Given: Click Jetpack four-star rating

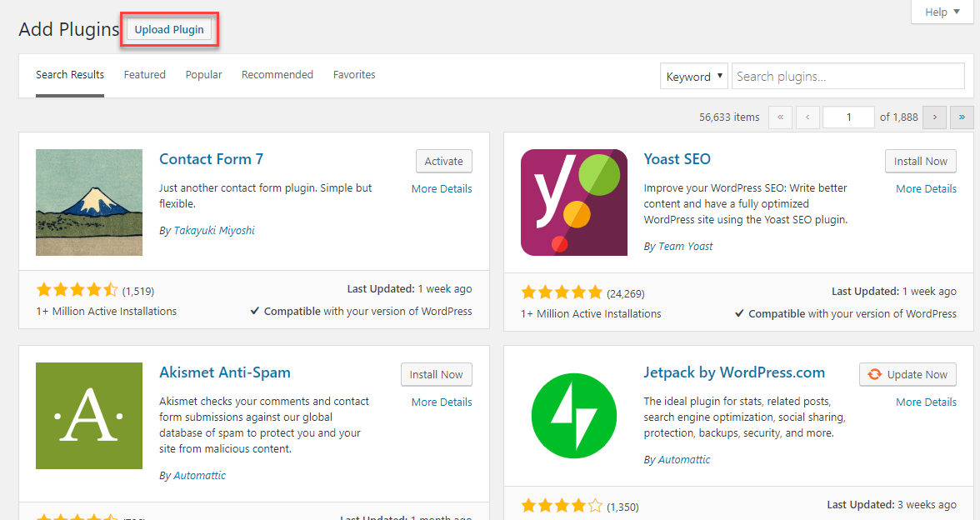Looking at the screenshot, I should tap(562, 506).
